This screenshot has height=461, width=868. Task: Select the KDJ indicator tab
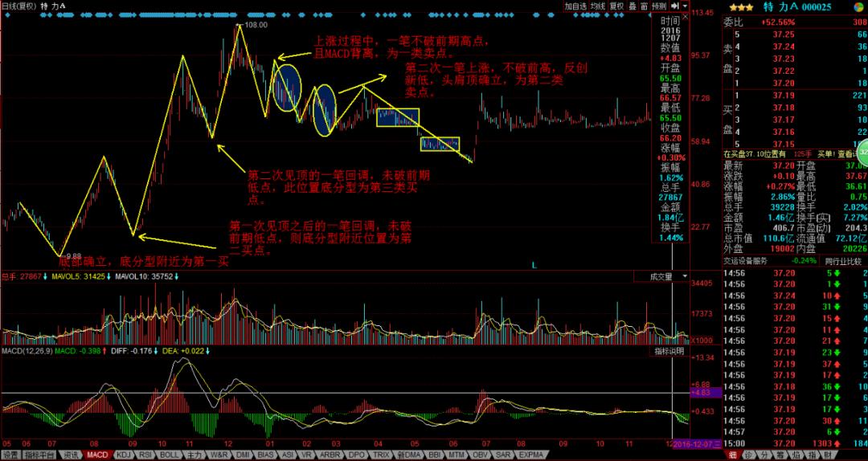pos(124,455)
